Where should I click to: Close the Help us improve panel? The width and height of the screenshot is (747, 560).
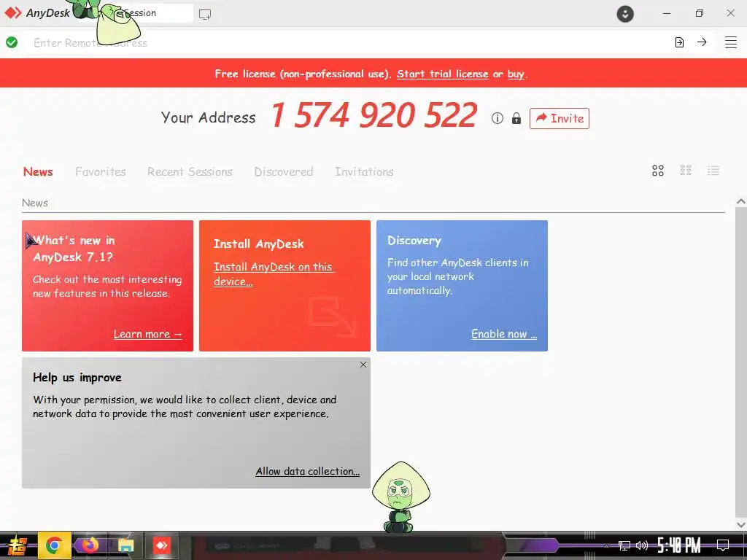pos(363,365)
